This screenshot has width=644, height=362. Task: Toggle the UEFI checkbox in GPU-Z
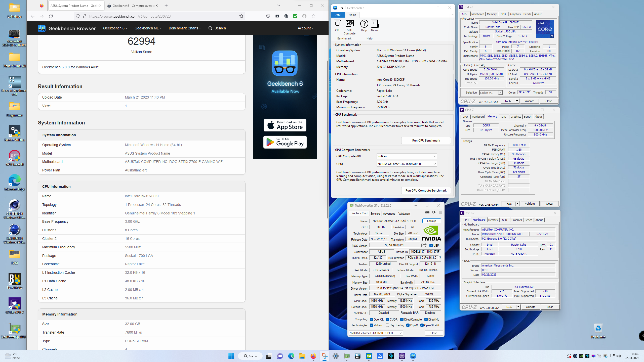(x=431, y=246)
